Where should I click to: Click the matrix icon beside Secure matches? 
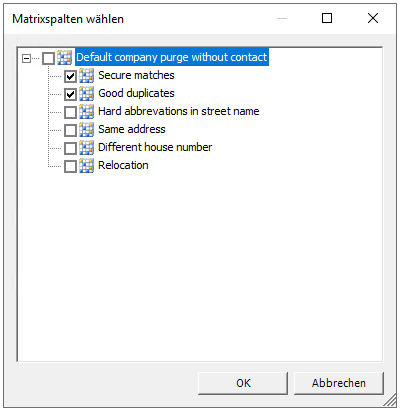87,76
